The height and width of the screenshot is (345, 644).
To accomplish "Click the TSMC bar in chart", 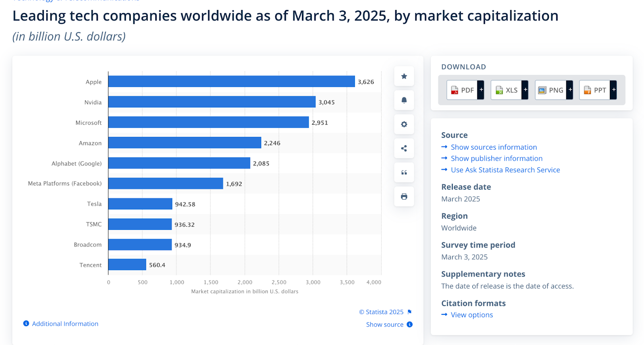I will 140,224.
